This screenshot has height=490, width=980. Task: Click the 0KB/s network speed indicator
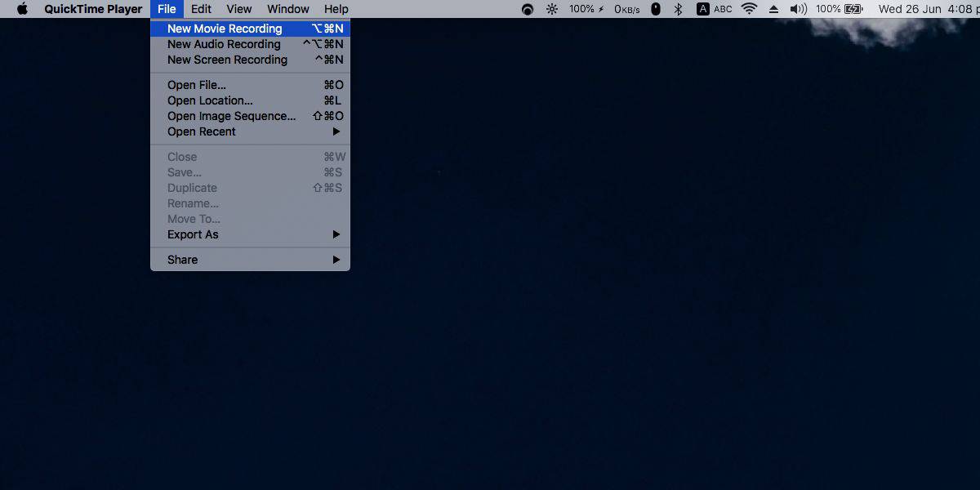(627, 9)
